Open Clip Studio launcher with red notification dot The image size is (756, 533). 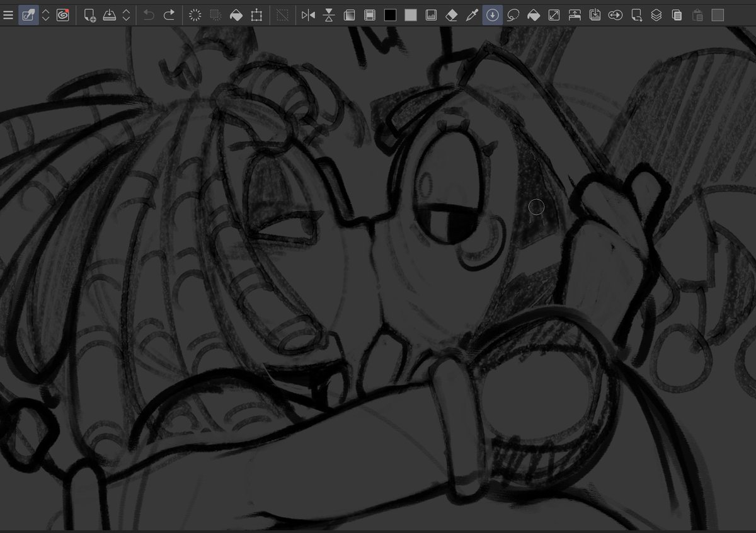click(x=62, y=14)
